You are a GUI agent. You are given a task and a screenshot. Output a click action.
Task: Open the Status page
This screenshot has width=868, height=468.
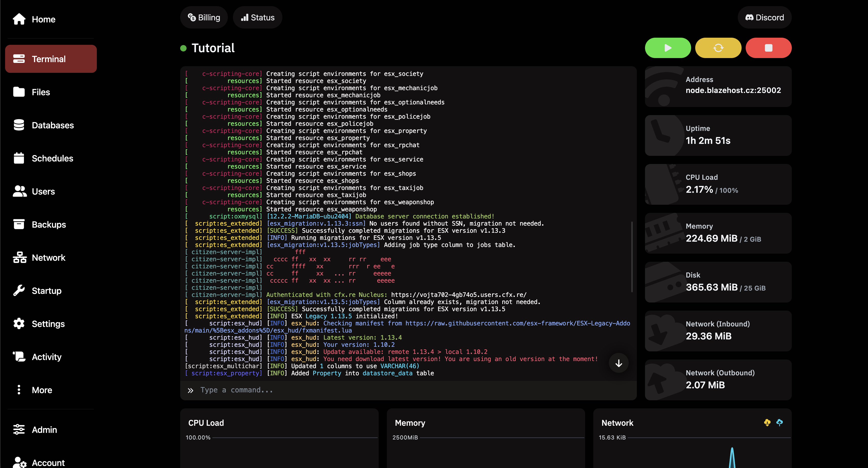tap(257, 18)
